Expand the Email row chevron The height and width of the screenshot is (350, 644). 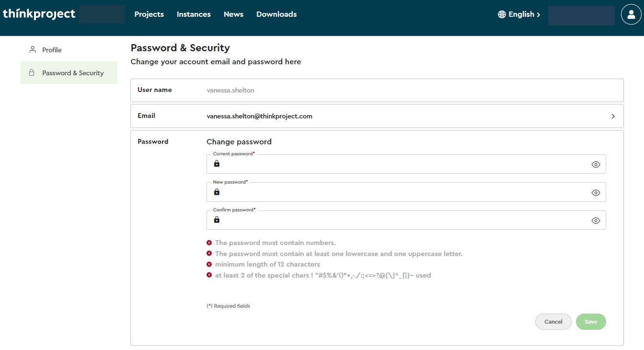coord(613,116)
